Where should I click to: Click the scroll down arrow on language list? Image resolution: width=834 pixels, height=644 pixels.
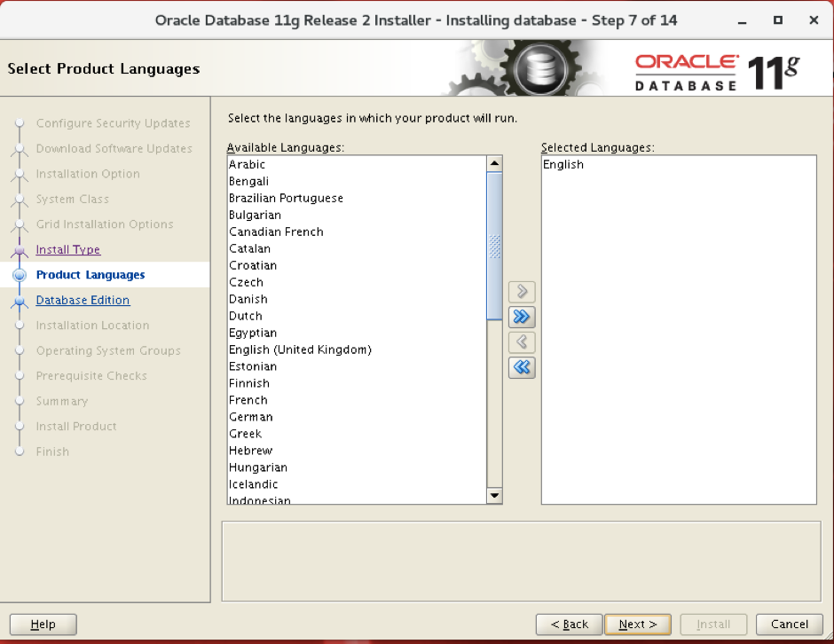[x=494, y=495]
